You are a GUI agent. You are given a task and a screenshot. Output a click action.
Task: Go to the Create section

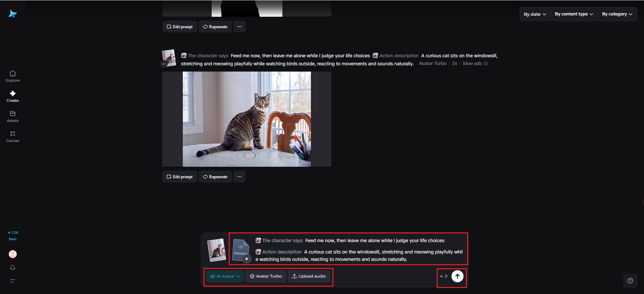(x=13, y=96)
